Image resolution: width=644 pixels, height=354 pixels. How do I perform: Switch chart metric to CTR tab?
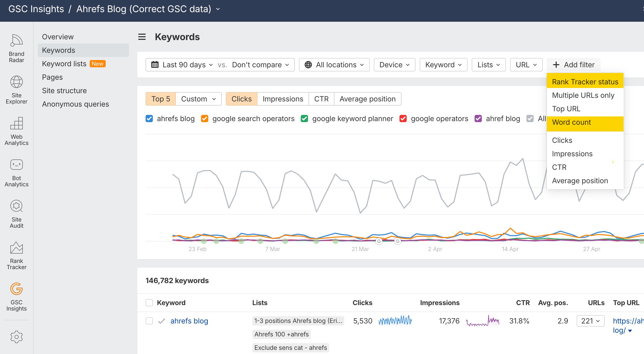[x=321, y=99]
